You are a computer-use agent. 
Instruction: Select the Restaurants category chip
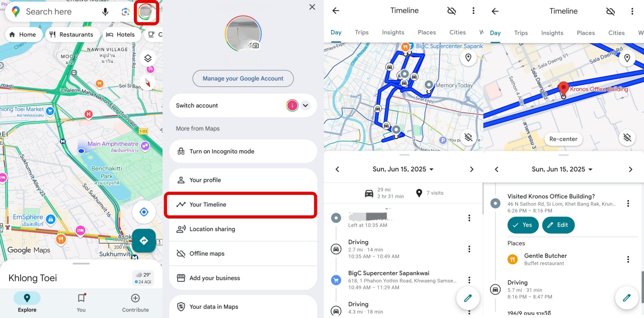coord(71,35)
